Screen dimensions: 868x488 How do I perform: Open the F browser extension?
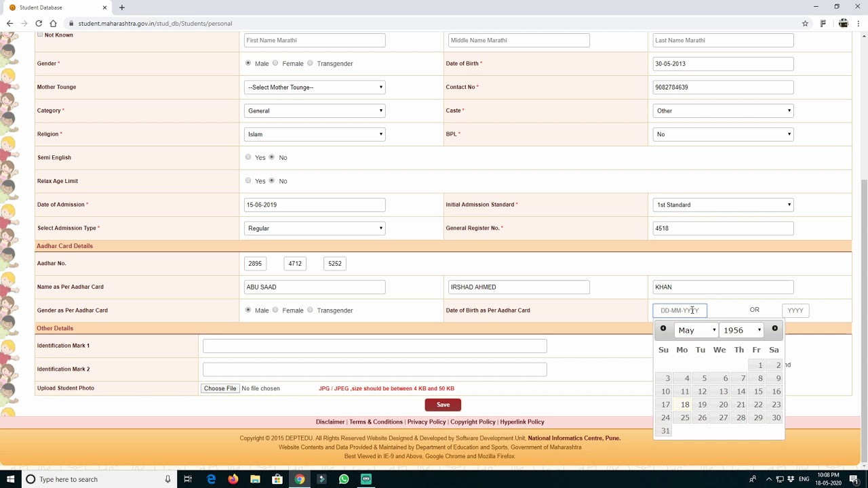pyautogui.click(x=823, y=23)
